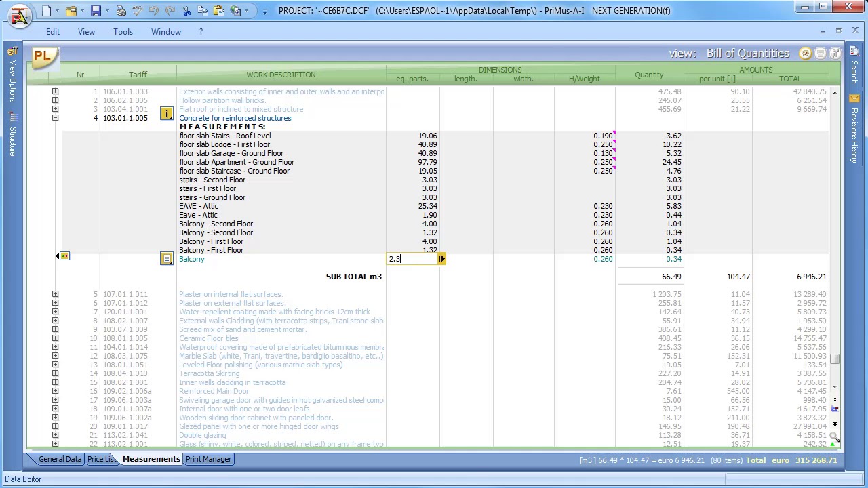Click the copy toolbar icon
The width and height of the screenshot is (868, 488).
tap(203, 11)
